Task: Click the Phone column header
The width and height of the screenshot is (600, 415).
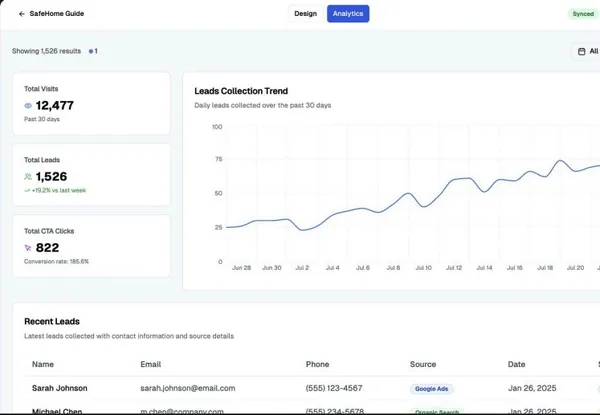Action: 317,364
